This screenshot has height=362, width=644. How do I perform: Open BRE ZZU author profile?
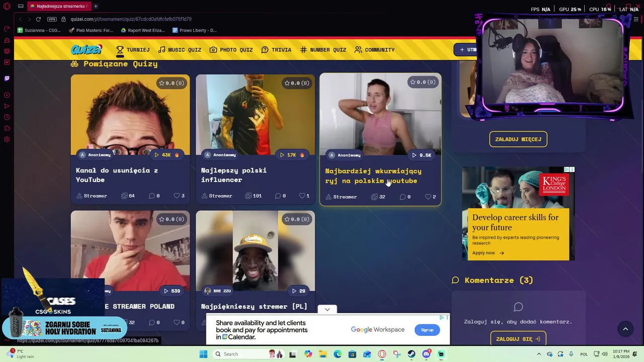coord(217,291)
